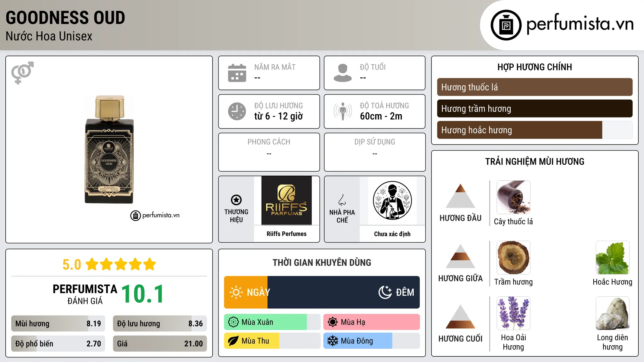
Task: Click the Giá 21.00 score bar
Action: coord(160,344)
